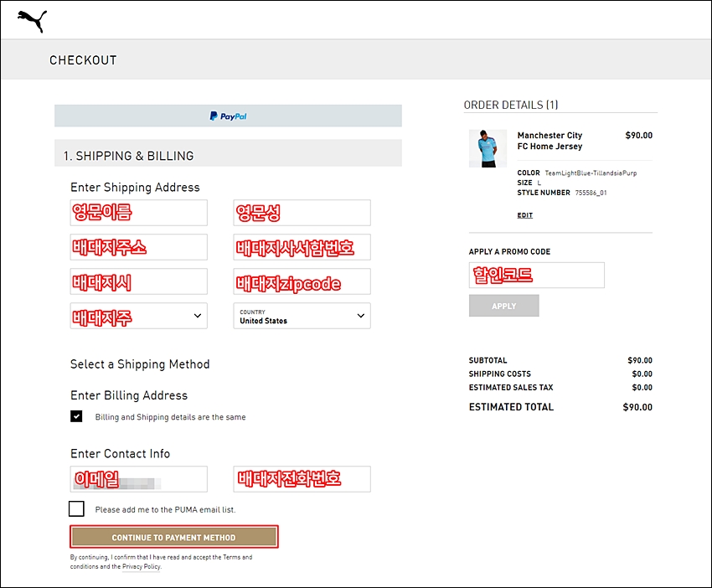Click the PUMA cat logo
This screenshot has width=712, height=588.
coord(32,21)
